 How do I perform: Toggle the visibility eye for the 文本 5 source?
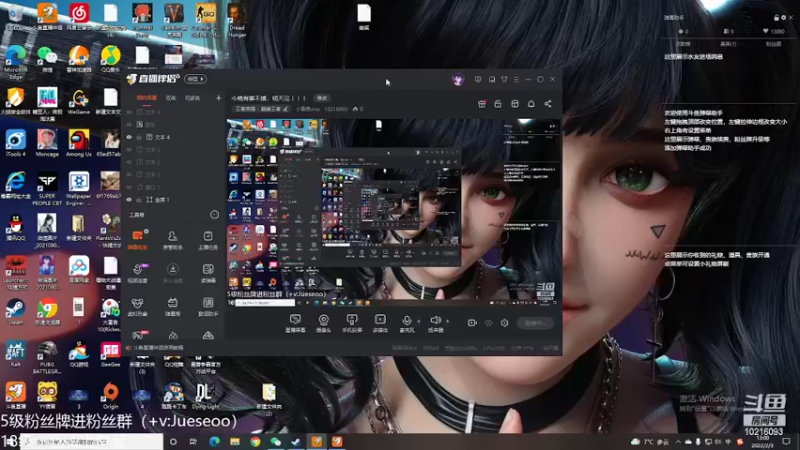pyautogui.click(x=129, y=112)
